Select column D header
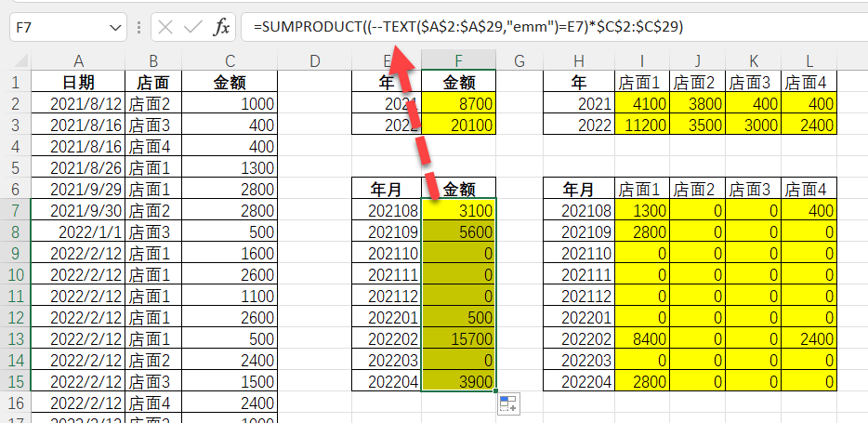 314,61
